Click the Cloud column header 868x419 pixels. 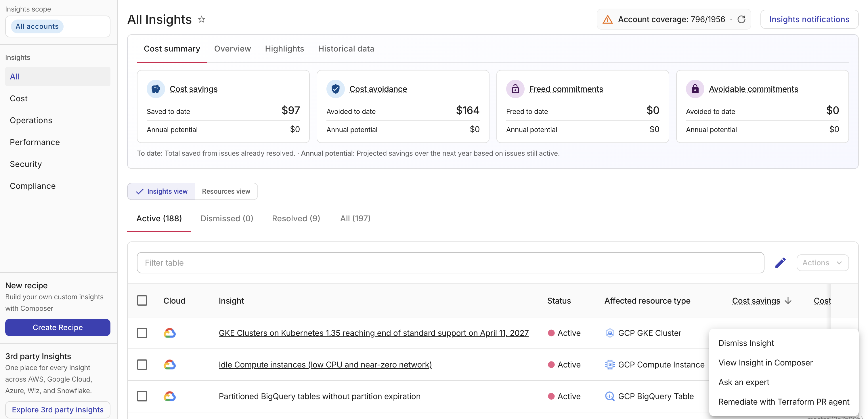tap(174, 301)
